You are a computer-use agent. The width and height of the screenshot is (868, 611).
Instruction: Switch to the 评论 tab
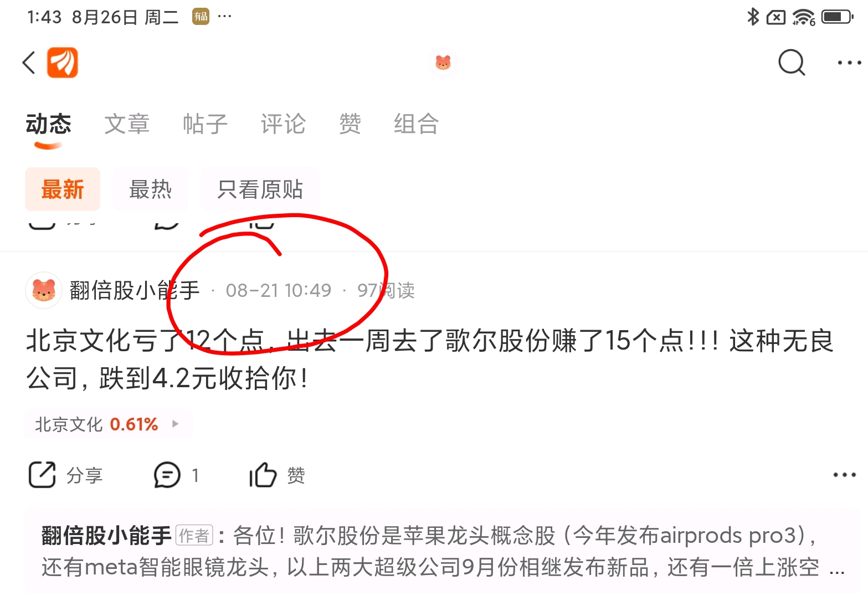283,124
